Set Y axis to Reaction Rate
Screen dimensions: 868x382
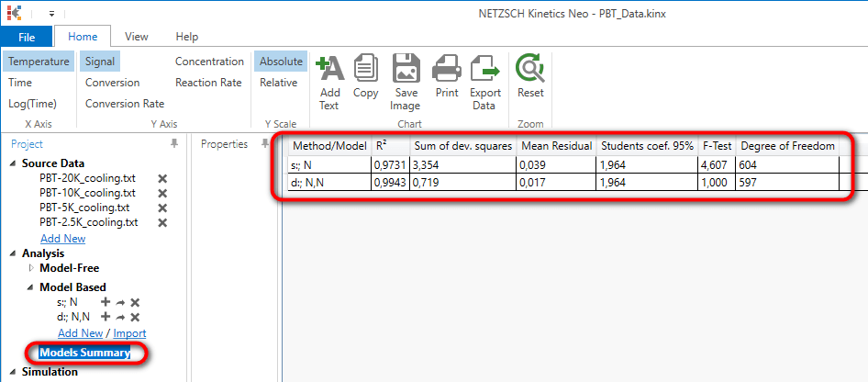tap(208, 83)
